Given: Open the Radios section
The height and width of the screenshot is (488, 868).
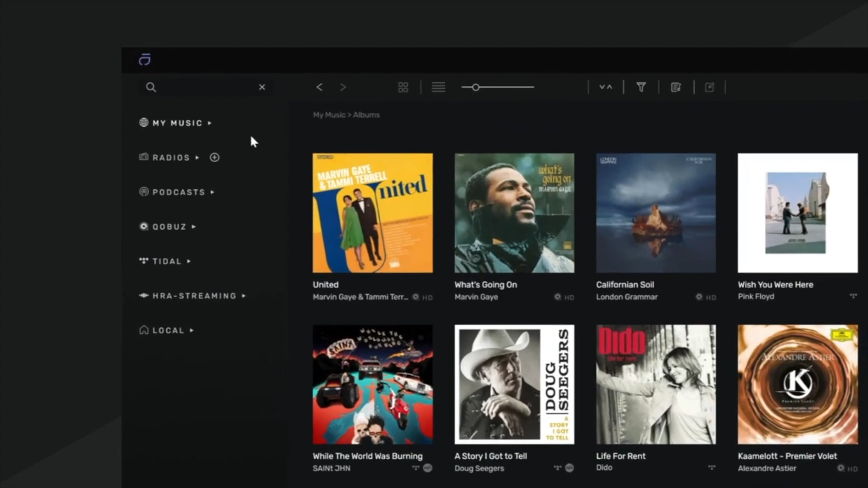Looking at the screenshot, I should (x=171, y=158).
